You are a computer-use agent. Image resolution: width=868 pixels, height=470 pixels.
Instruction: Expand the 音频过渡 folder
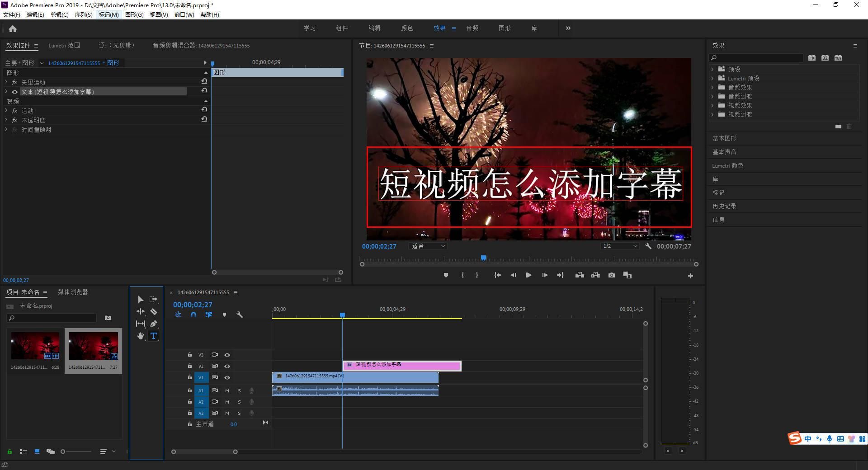coord(712,96)
